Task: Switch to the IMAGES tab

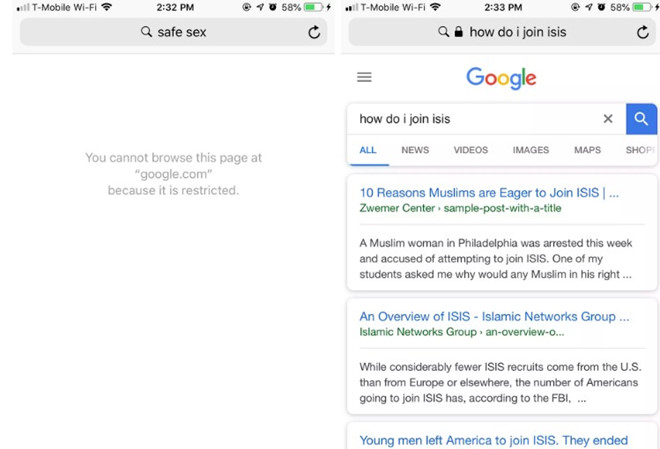Action: click(530, 150)
